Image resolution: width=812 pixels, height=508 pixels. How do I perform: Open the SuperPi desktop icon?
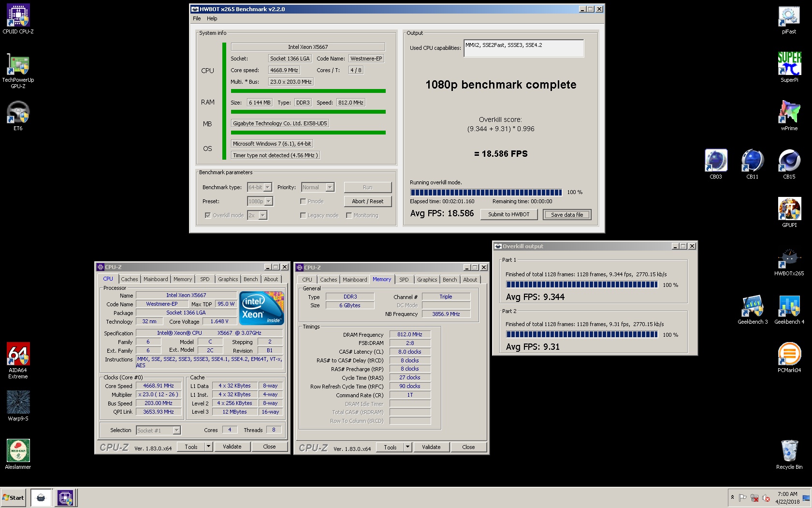[789, 68]
